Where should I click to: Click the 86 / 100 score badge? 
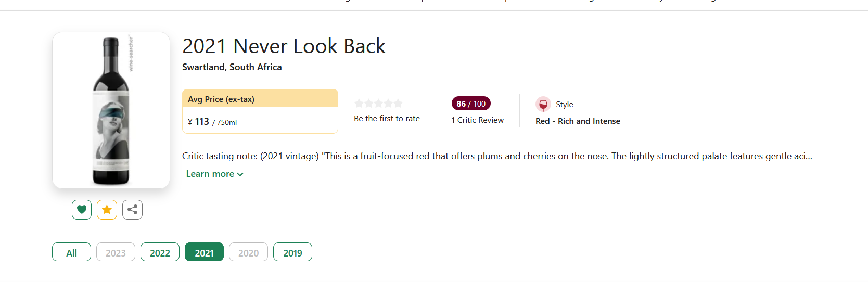471,104
